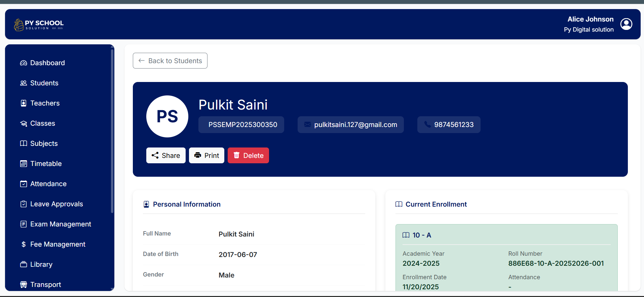
Task: Click the Roll Number 886E68-10-A-20252026-001
Action: click(x=556, y=263)
